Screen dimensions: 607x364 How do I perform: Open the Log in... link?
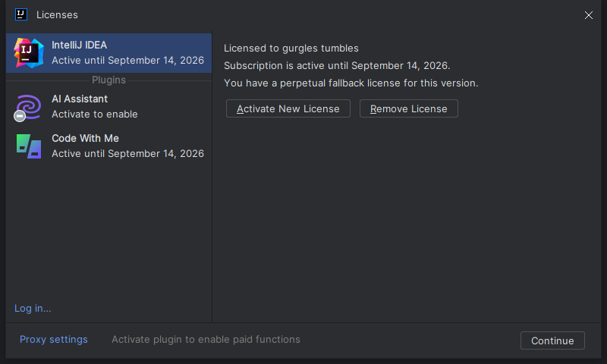point(33,309)
